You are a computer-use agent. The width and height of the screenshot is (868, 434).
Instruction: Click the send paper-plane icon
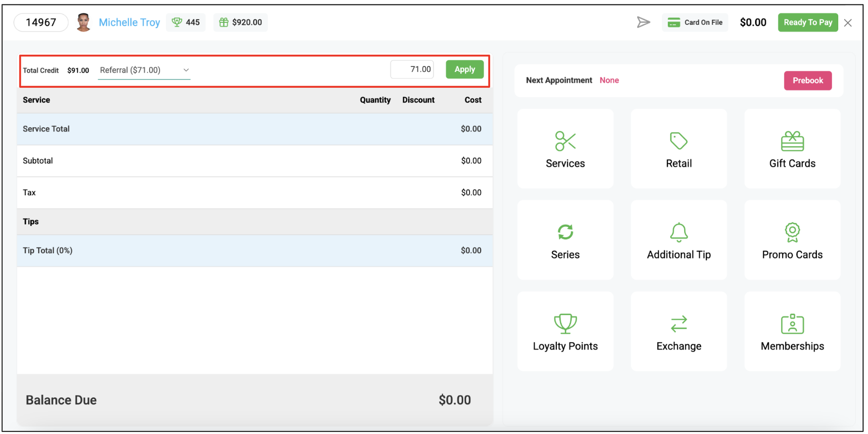[x=643, y=22]
